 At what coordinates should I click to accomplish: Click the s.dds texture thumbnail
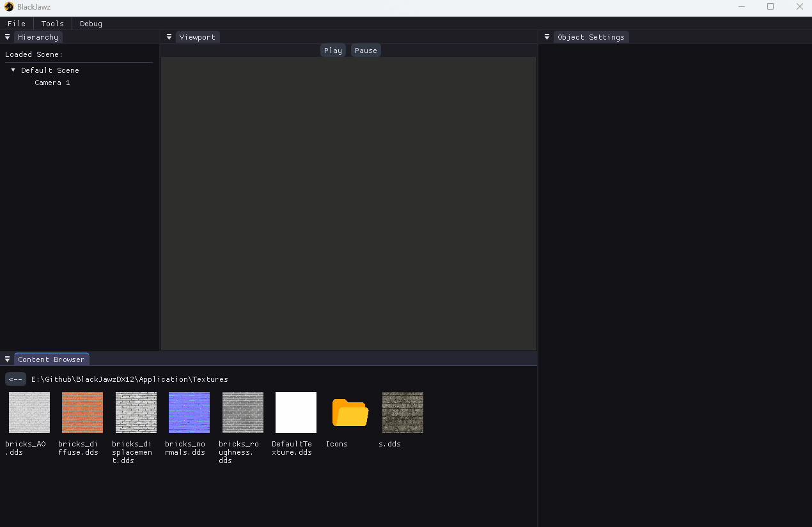402,413
